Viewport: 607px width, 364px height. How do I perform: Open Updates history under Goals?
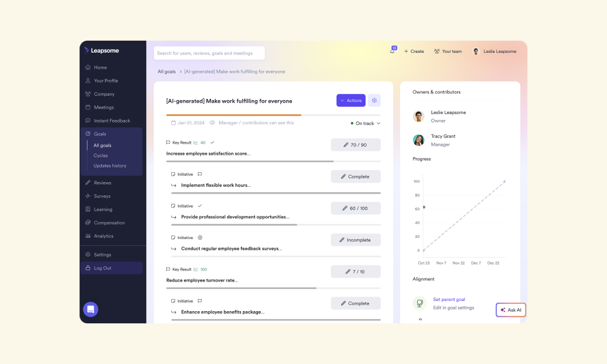coord(110,166)
